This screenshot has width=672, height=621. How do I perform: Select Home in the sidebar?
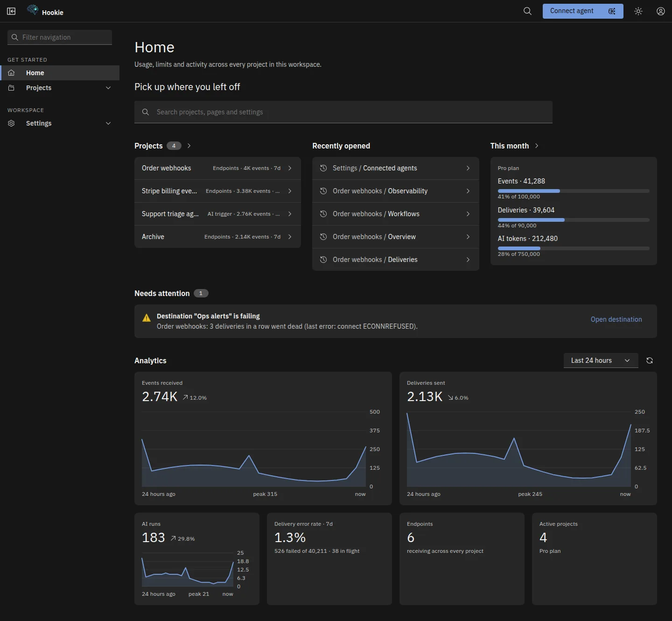[x=60, y=73]
